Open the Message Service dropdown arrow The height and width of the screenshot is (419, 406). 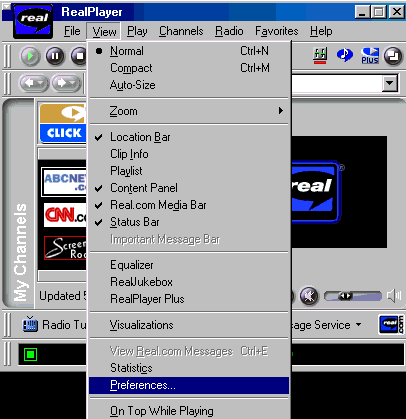(358, 324)
